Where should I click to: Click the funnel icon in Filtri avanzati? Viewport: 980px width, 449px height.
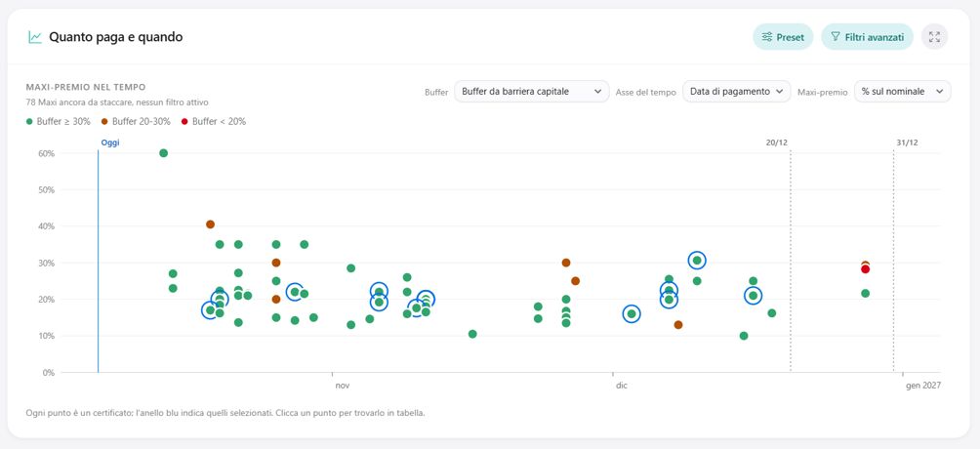tap(835, 37)
